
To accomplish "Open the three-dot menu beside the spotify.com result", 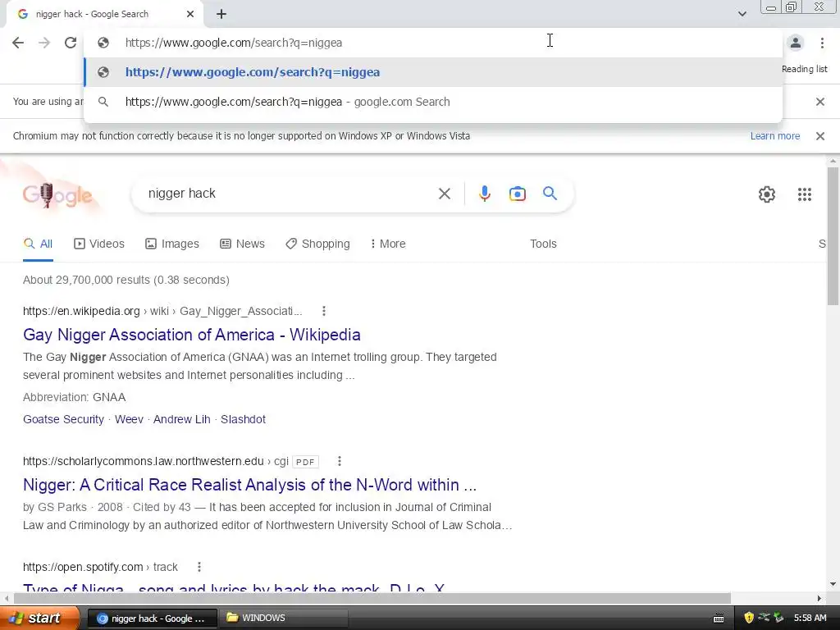I will [x=199, y=567].
